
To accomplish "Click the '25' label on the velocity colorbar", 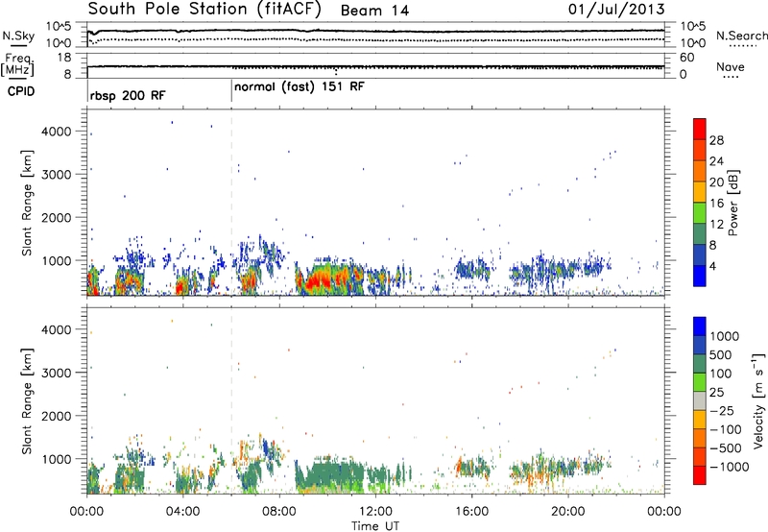I will (x=716, y=393).
